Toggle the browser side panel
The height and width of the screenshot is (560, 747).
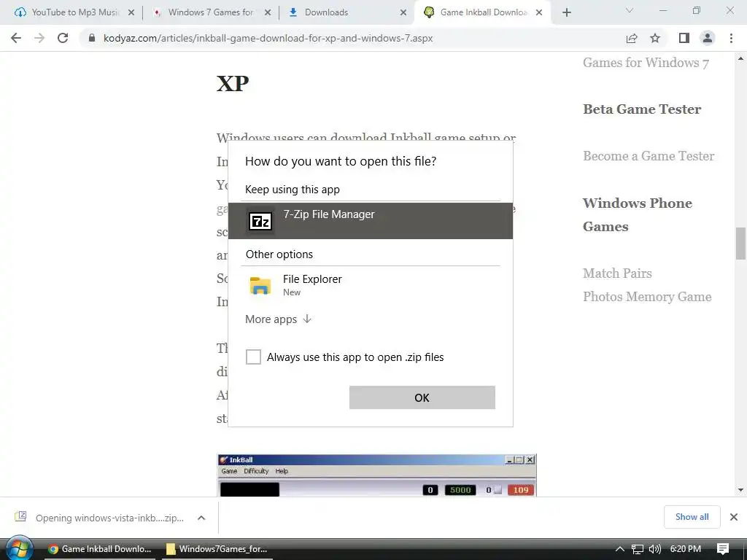[684, 38]
